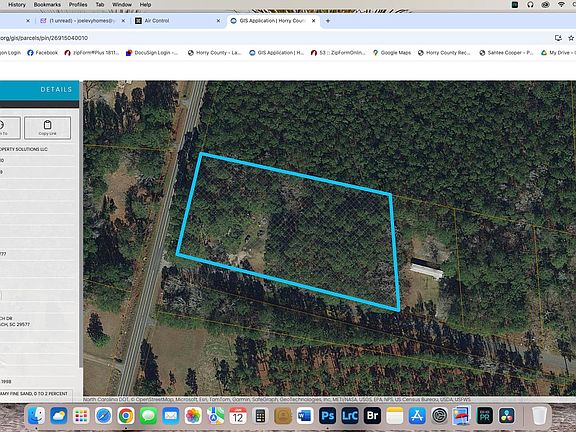Launch Apple Maps from the dock
576x432 pixels.
216,416
